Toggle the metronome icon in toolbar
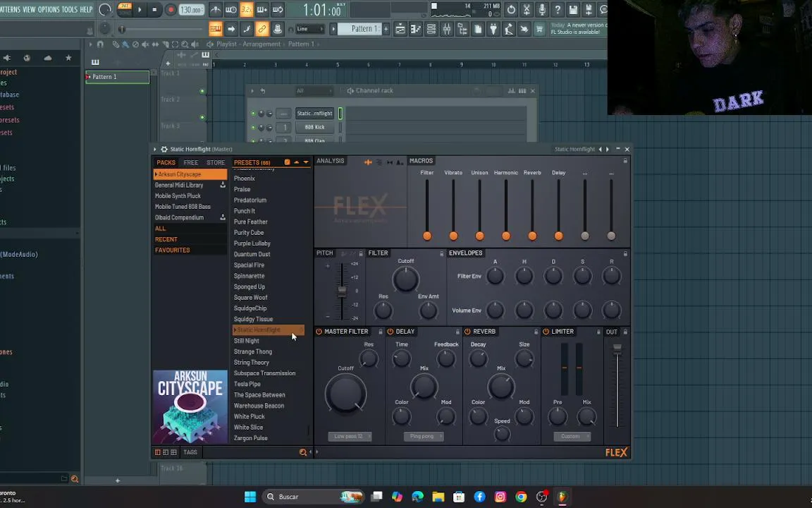 coord(216,9)
